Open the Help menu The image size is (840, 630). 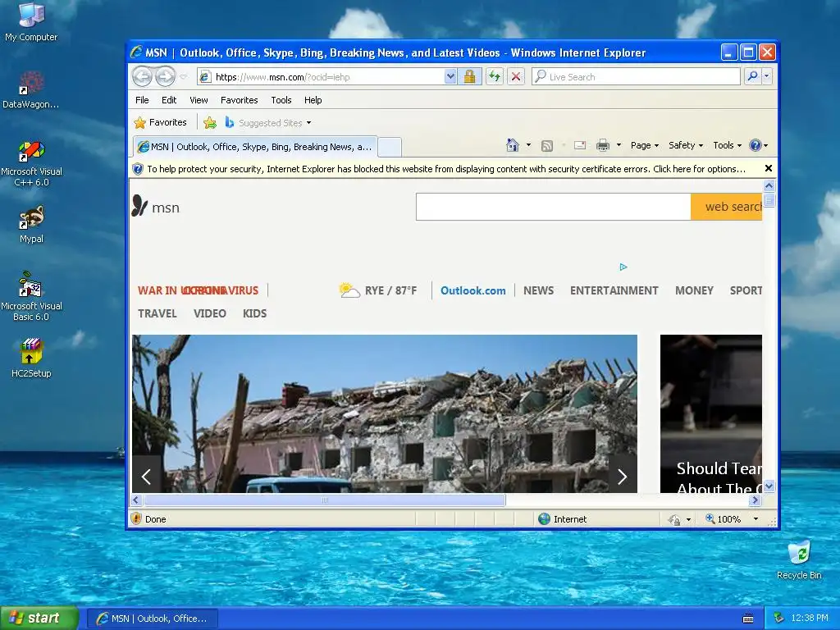pos(313,100)
